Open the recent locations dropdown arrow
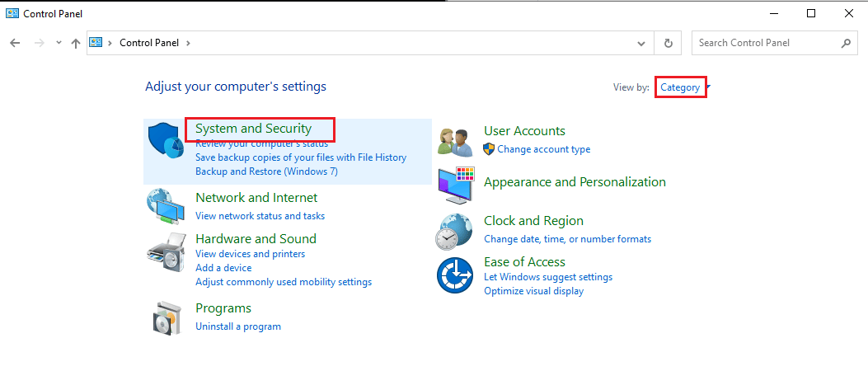The height and width of the screenshot is (385, 868). [x=59, y=43]
